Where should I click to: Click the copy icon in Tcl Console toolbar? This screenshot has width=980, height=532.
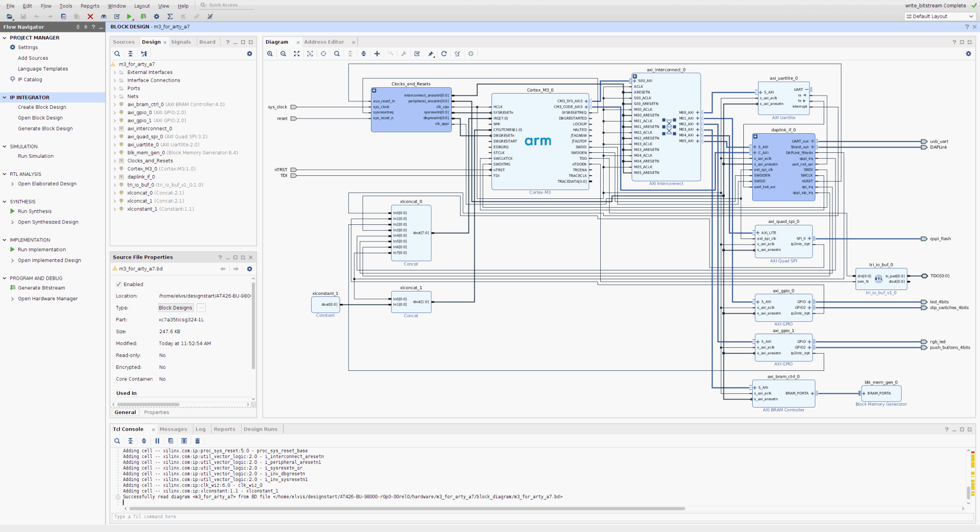[x=171, y=441]
